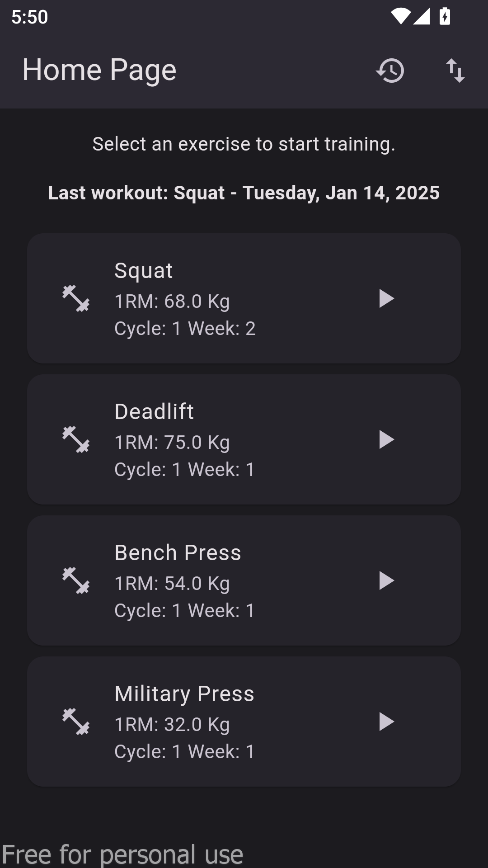Tap Squat 1RM 68.0 Kg text
The width and height of the screenshot is (488, 868).
[x=172, y=302]
